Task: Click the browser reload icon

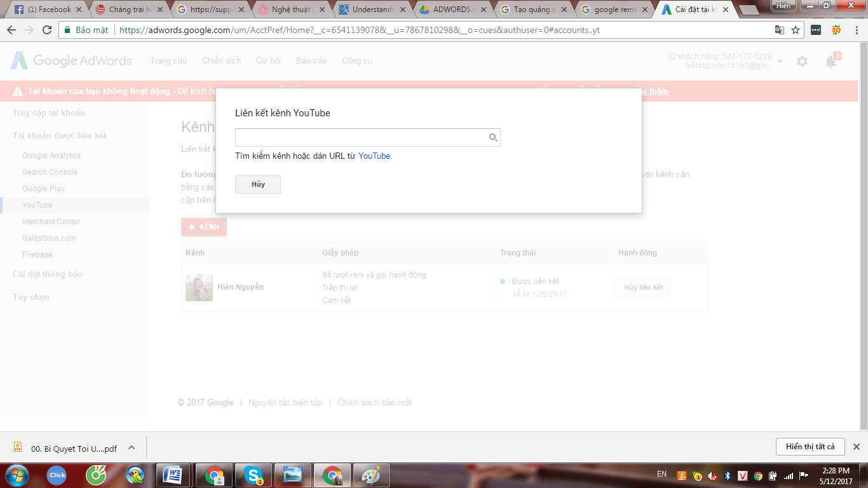Action: (x=47, y=30)
